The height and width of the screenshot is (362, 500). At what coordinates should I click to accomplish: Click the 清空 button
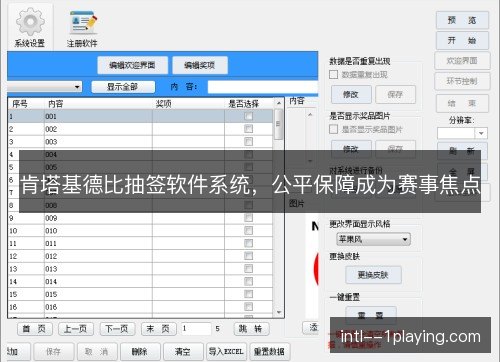coord(183,351)
